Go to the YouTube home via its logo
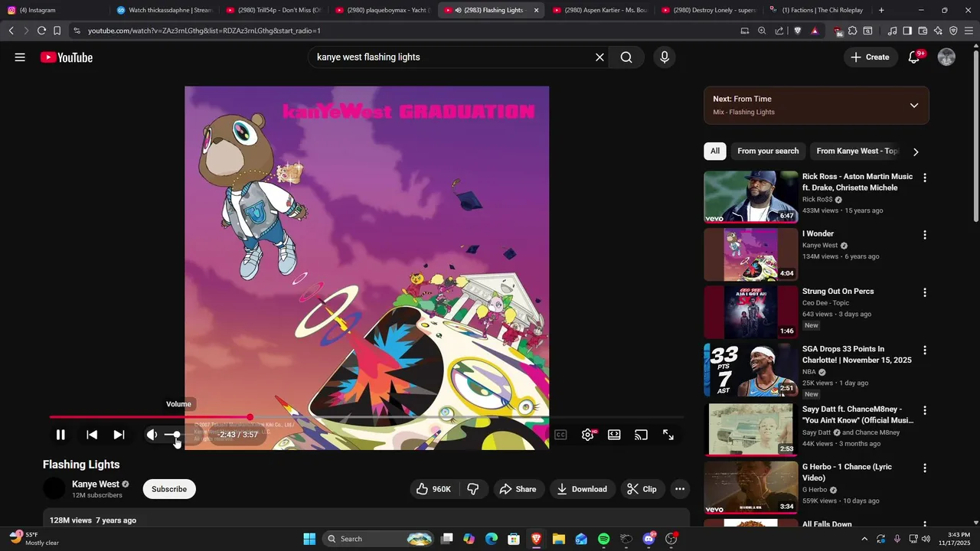 [67, 57]
